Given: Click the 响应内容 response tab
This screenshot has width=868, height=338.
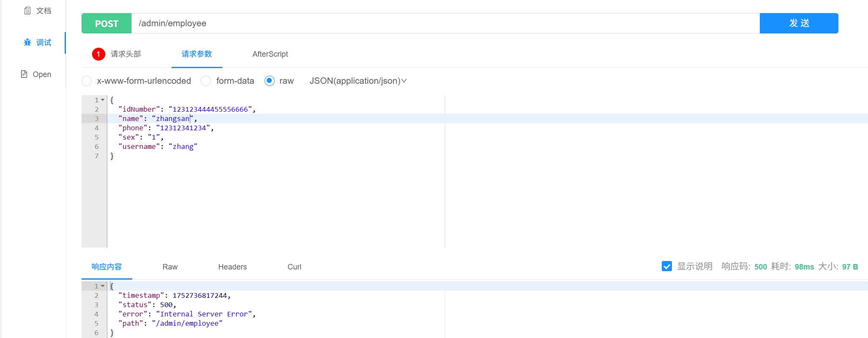Looking at the screenshot, I should [106, 267].
